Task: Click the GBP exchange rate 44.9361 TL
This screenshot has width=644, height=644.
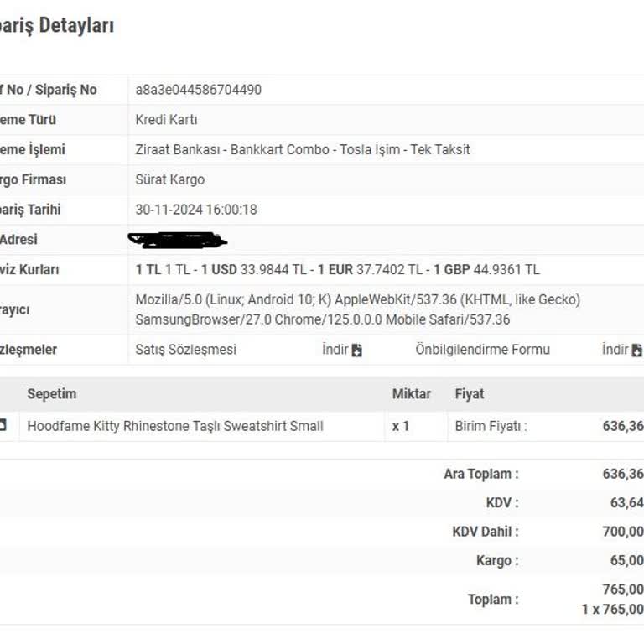Action: tap(506, 269)
